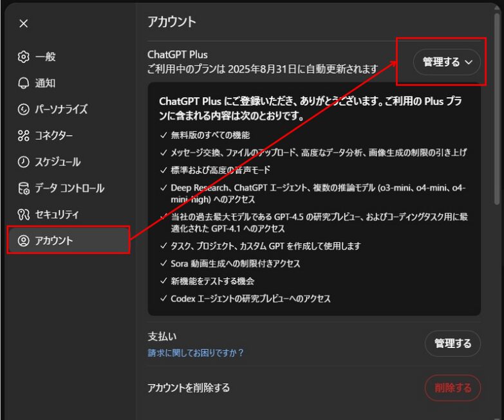Click the Codex エージェント feature line
Image resolution: width=504 pixels, height=420 pixels.
pos(250,298)
